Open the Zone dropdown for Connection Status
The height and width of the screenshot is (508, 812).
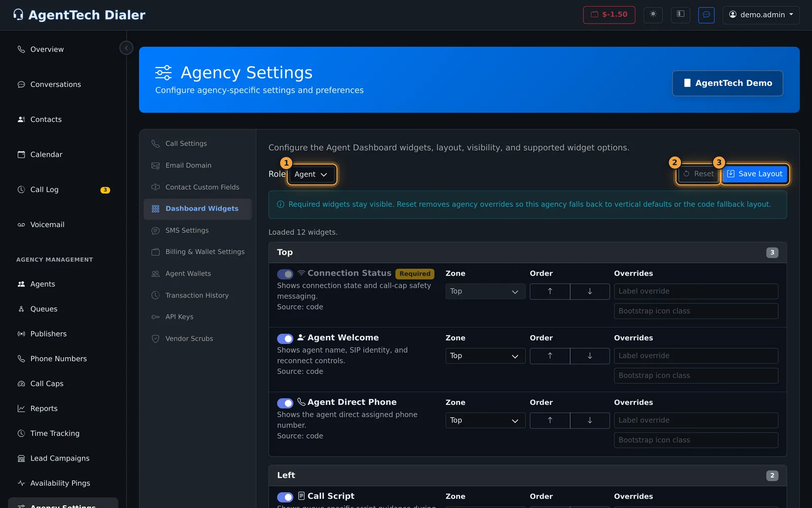pos(485,292)
